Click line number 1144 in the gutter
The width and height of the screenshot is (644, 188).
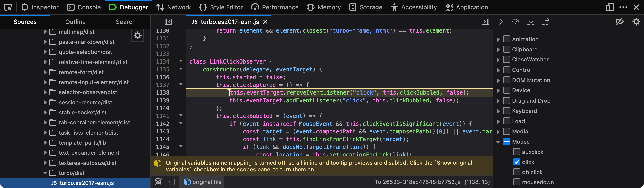[163, 139]
